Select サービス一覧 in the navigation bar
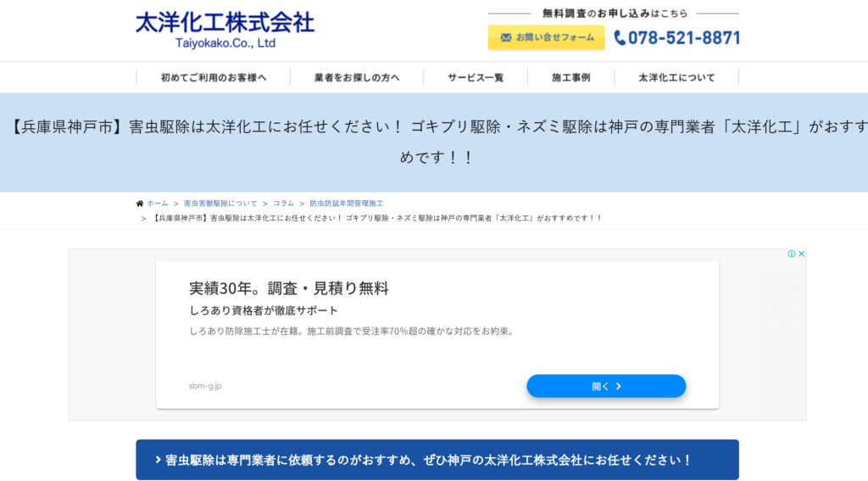The height and width of the screenshot is (481, 868). coord(476,77)
